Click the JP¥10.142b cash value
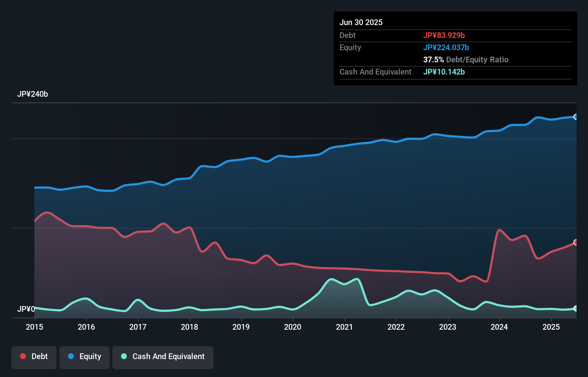588x377 pixels. tap(444, 72)
